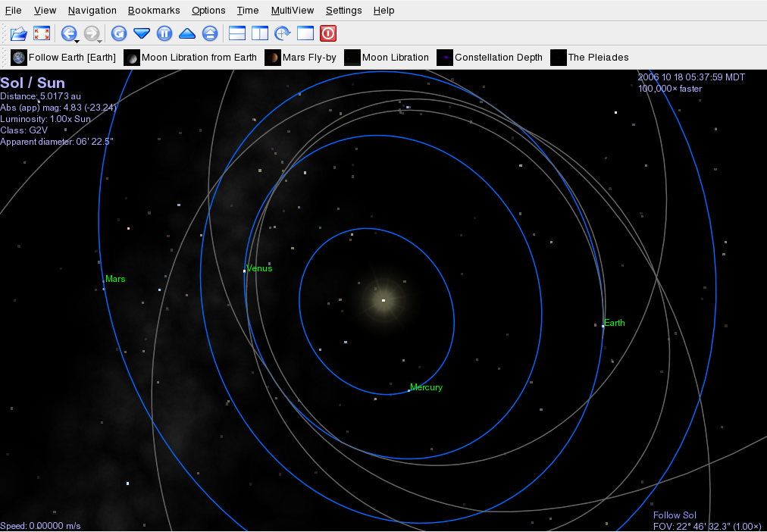Expand back history dropdown arrow
767x532 pixels.
pos(77,41)
